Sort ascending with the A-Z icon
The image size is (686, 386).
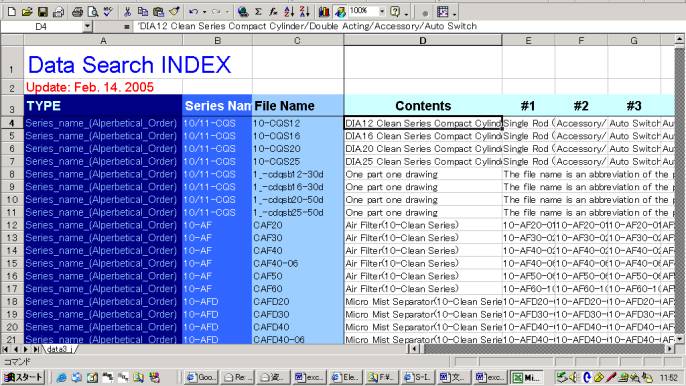(289, 12)
